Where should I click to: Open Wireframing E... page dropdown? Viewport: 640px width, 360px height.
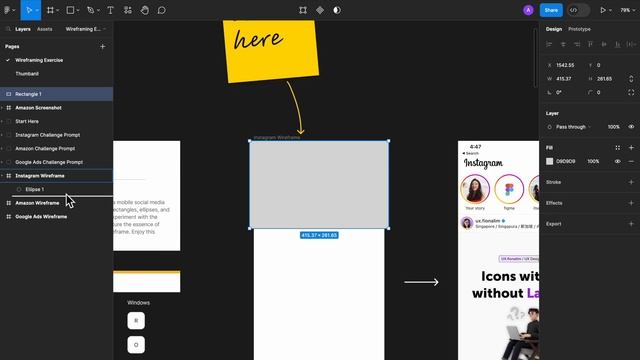[x=85, y=29]
